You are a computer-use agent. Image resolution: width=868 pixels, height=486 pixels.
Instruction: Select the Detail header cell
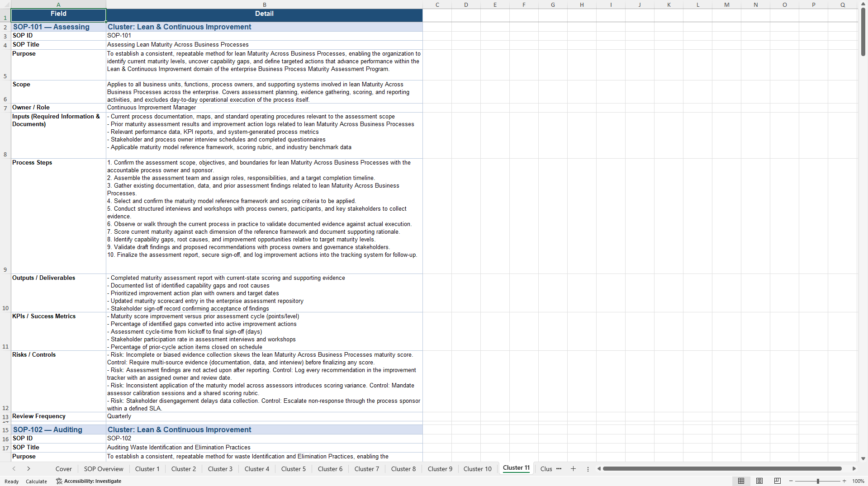pyautogui.click(x=265, y=15)
